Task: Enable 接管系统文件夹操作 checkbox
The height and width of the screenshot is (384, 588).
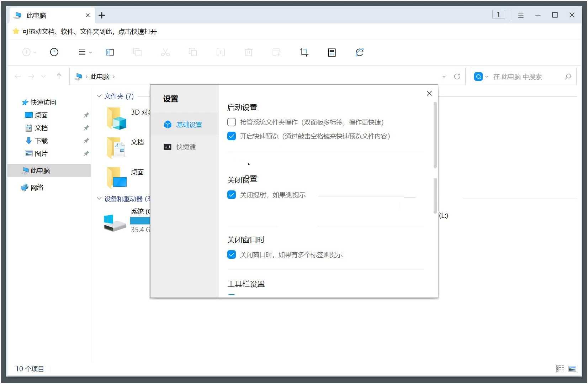Action: (232, 122)
